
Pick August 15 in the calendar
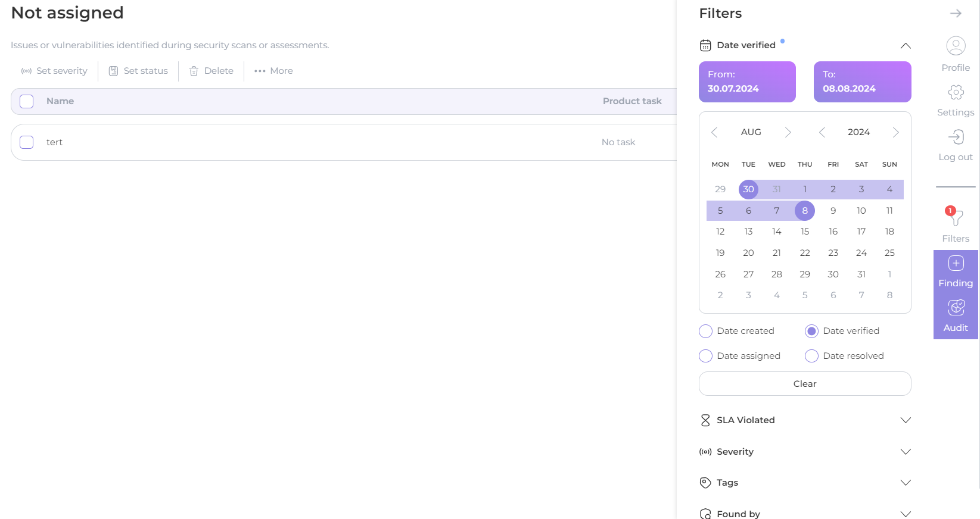[805, 232]
